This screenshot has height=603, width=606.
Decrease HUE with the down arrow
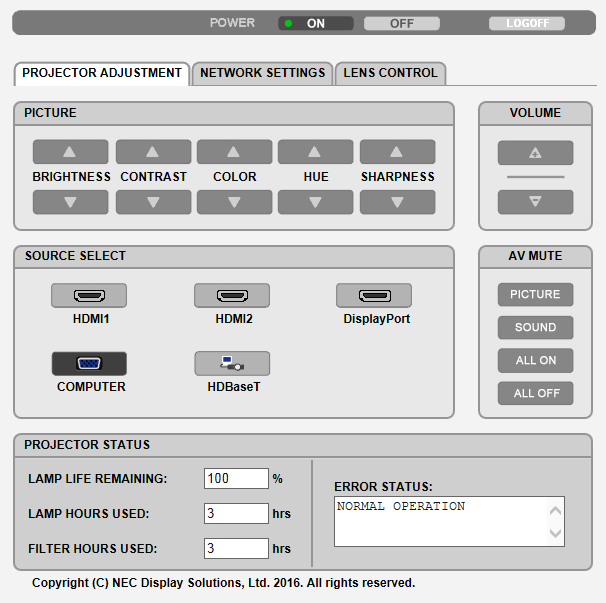point(315,202)
